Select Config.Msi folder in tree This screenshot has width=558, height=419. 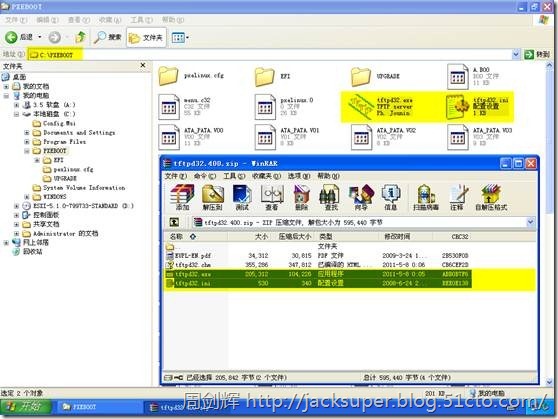pos(54,124)
